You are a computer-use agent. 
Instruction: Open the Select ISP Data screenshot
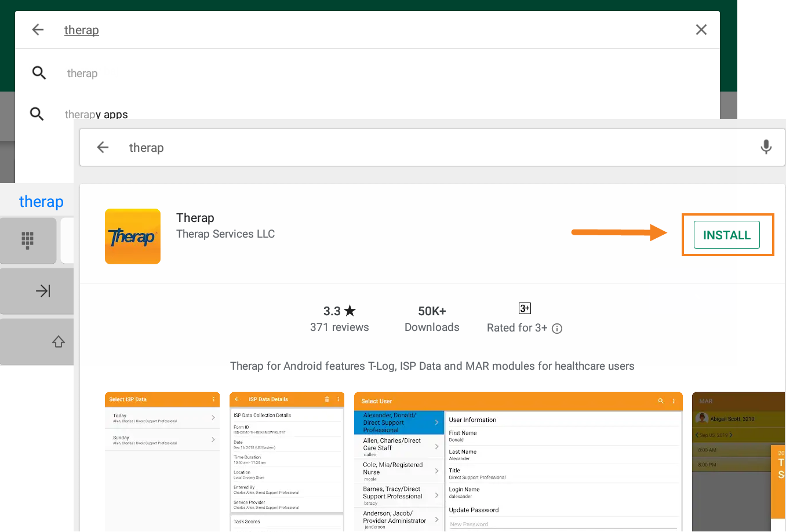tap(162, 461)
